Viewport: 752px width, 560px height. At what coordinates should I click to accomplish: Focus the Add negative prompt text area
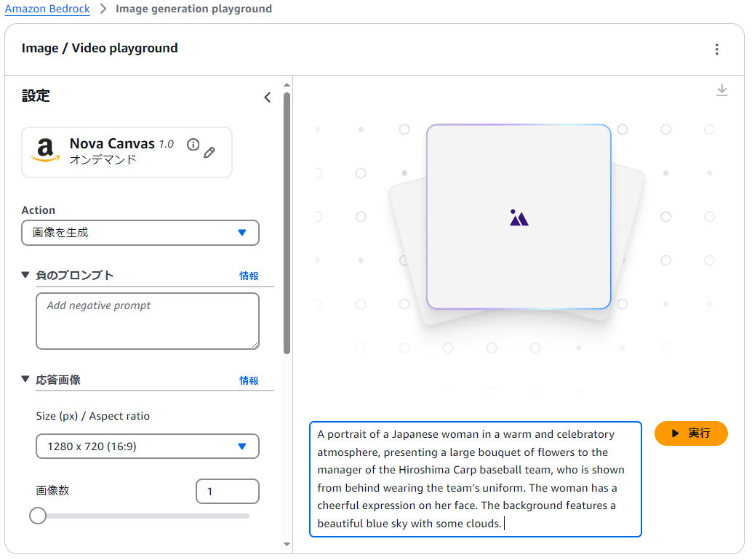[147, 321]
